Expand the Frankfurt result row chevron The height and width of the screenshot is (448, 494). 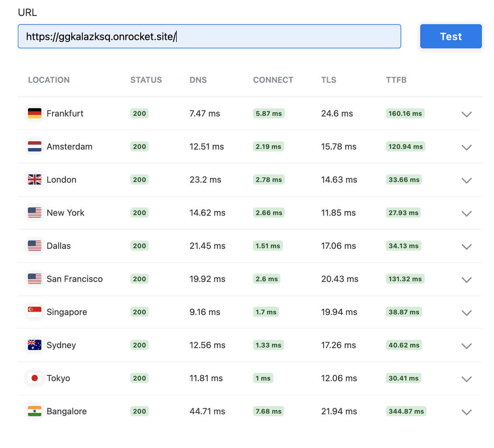[466, 114]
